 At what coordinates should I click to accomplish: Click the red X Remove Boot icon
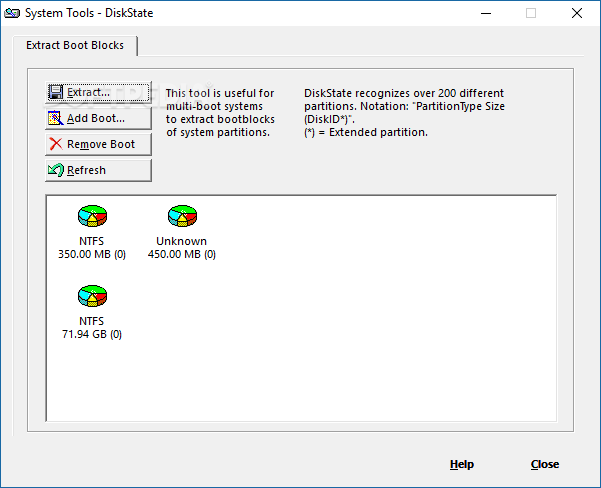tap(56, 144)
